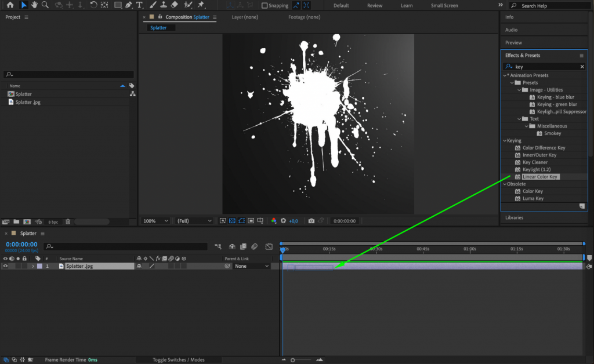Select Linear Color Key preset
This screenshot has width=594, height=364.
point(540,176)
